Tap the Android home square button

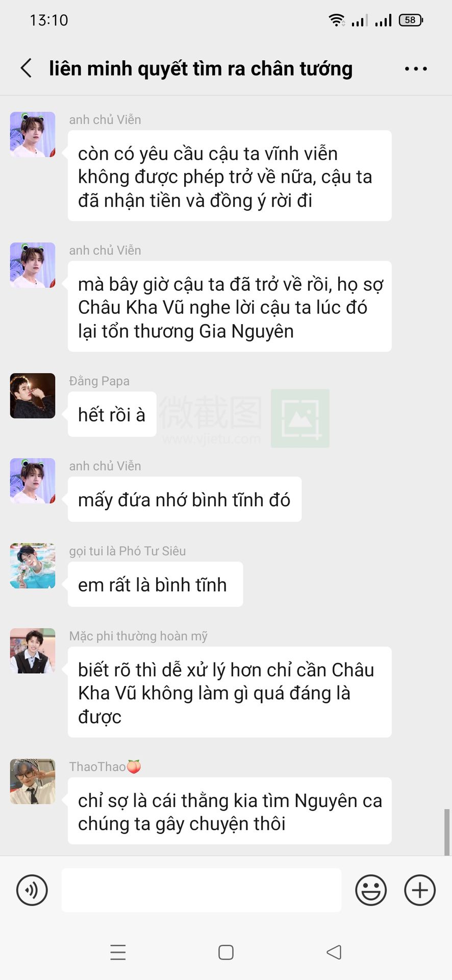(x=226, y=952)
